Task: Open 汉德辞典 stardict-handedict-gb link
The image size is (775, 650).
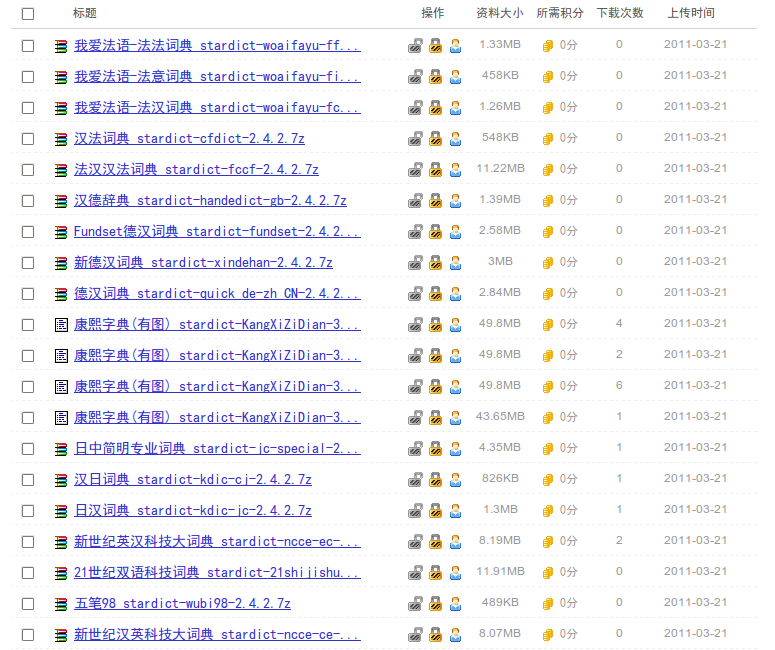Action: (x=211, y=201)
